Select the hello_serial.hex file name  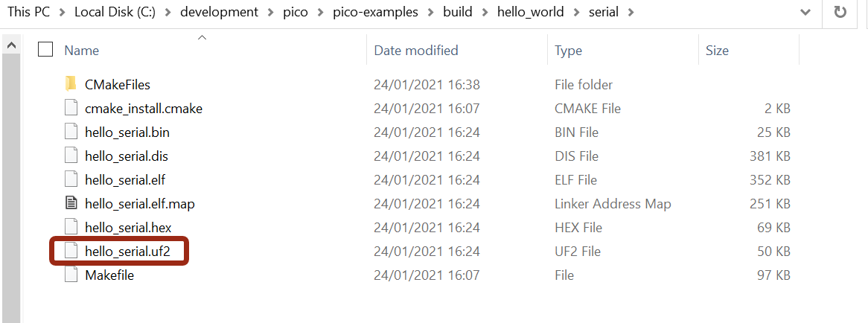pos(129,227)
